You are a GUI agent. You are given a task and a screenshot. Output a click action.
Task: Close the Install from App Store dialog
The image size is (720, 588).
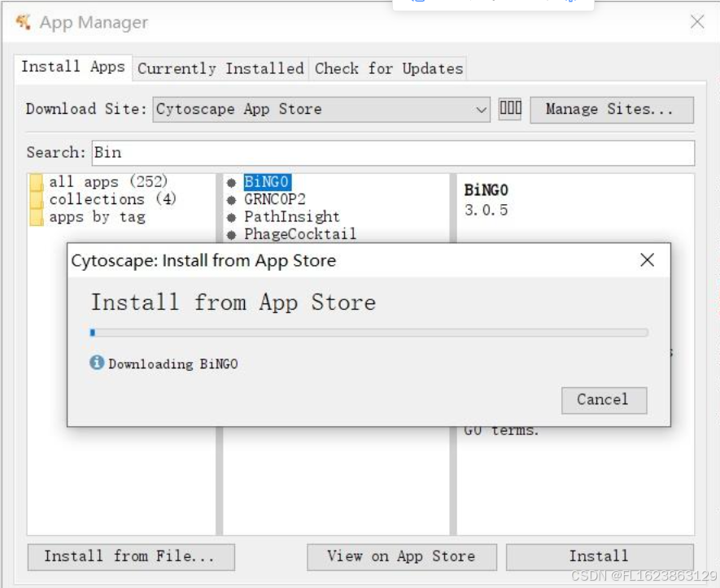tap(647, 260)
